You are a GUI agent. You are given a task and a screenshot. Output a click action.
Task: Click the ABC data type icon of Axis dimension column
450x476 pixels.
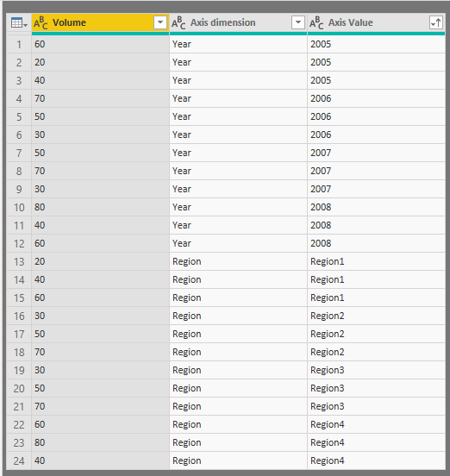click(178, 22)
